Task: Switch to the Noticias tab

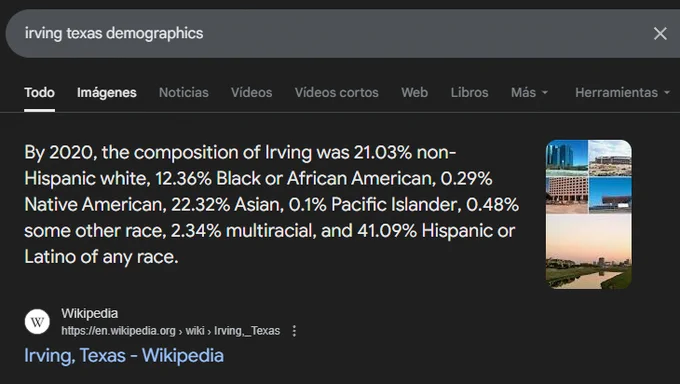Action: pos(183,92)
